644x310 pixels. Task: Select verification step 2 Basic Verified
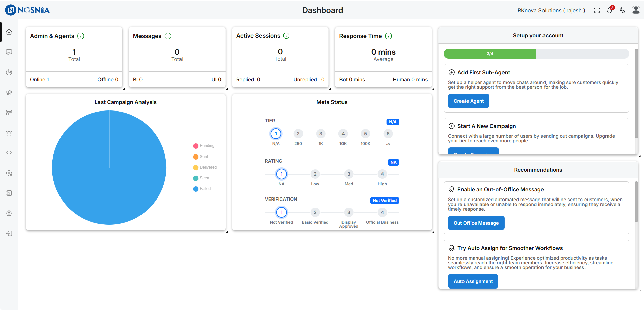coord(315,212)
